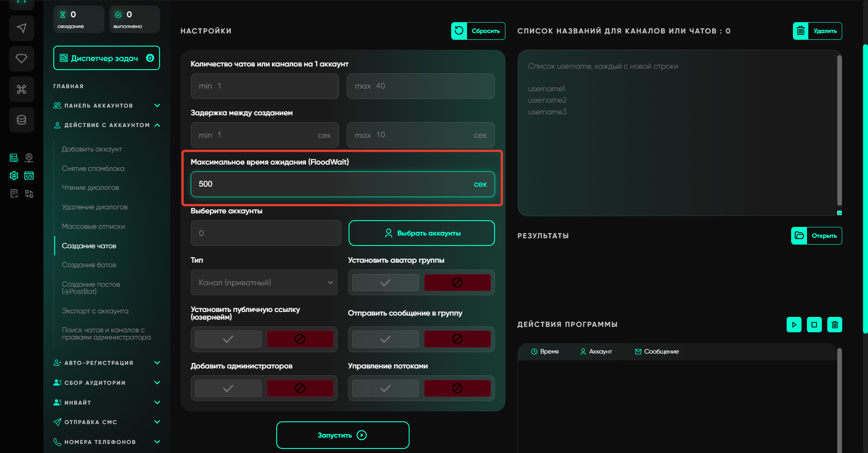The height and width of the screenshot is (453, 868).
Task: Clear program actions log with trash icon
Action: pos(834,325)
